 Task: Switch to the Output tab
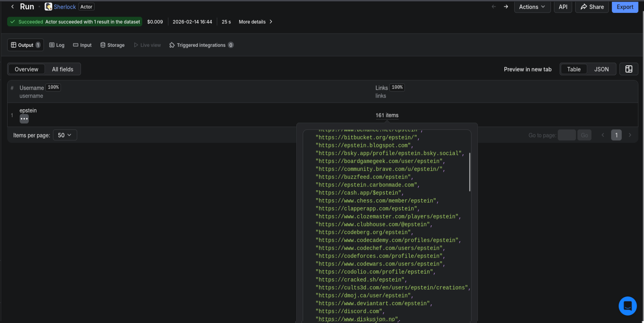(25, 45)
